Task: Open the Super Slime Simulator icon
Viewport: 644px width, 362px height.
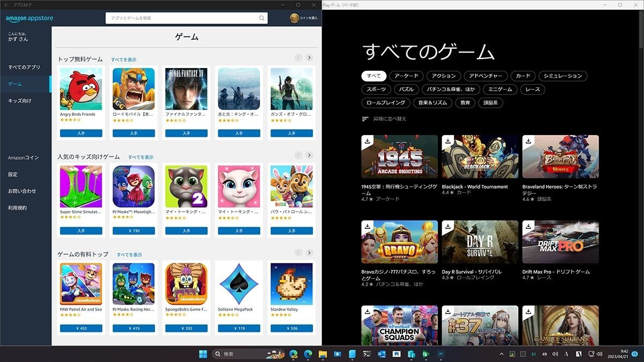Action: tap(81, 187)
